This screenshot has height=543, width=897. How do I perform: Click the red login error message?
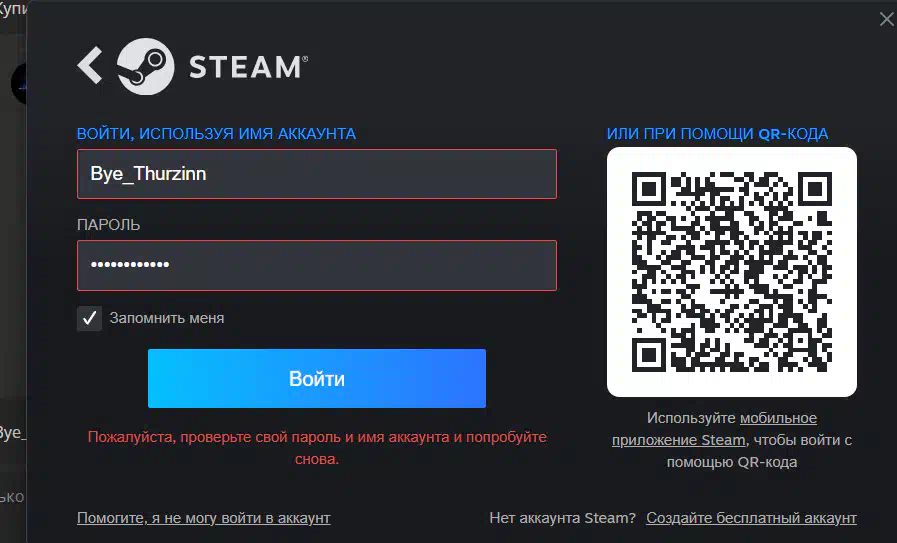pos(317,447)
